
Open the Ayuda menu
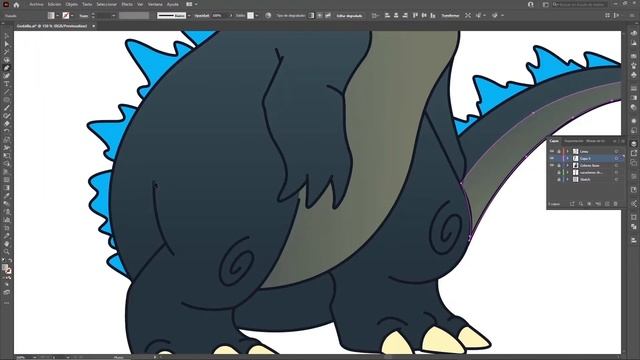(173, 4)
